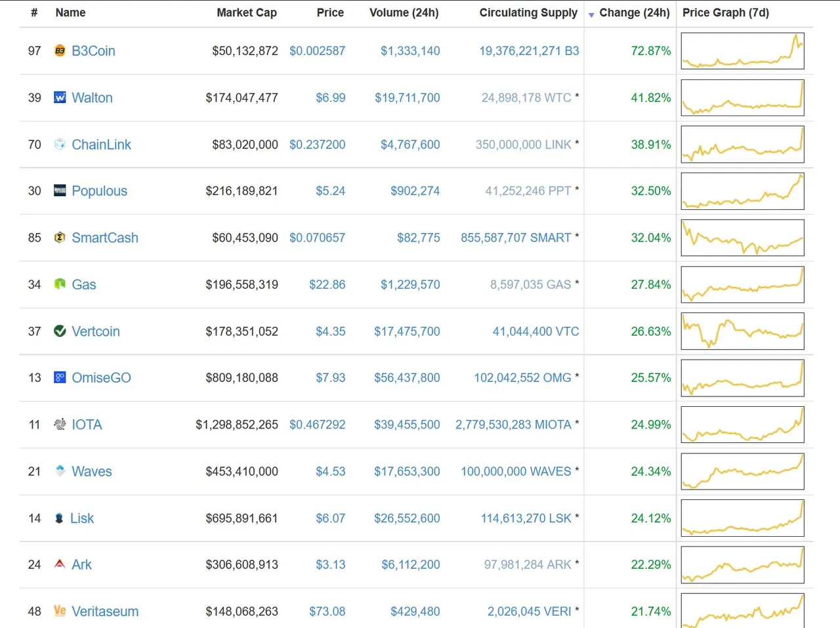Open the Populous coin page link

click(99, 191)
